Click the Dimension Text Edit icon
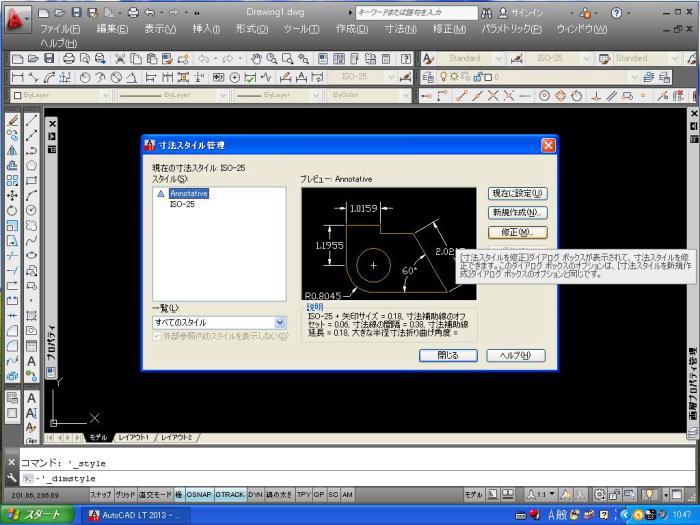The image size is (700, 525). click(x=301, y=78)
